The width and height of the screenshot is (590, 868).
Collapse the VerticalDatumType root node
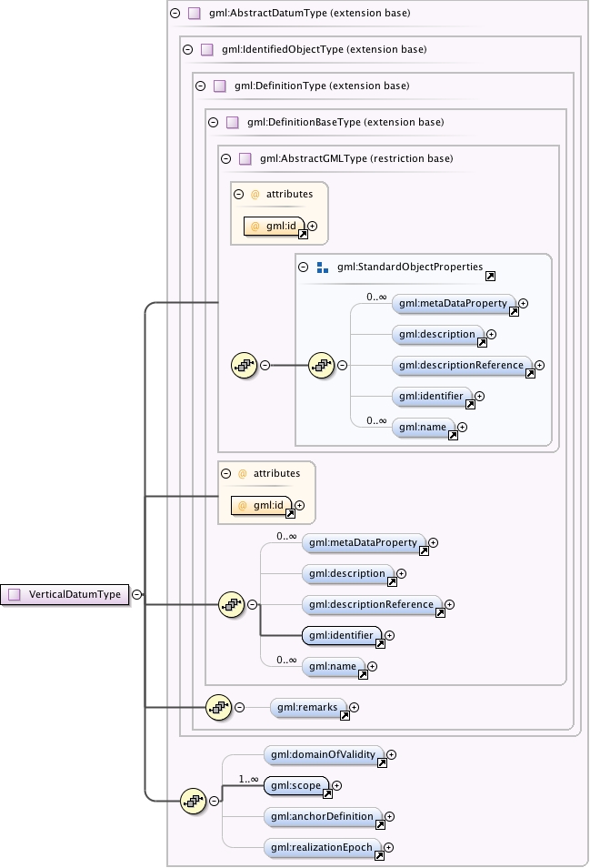(x=136, y=594)
